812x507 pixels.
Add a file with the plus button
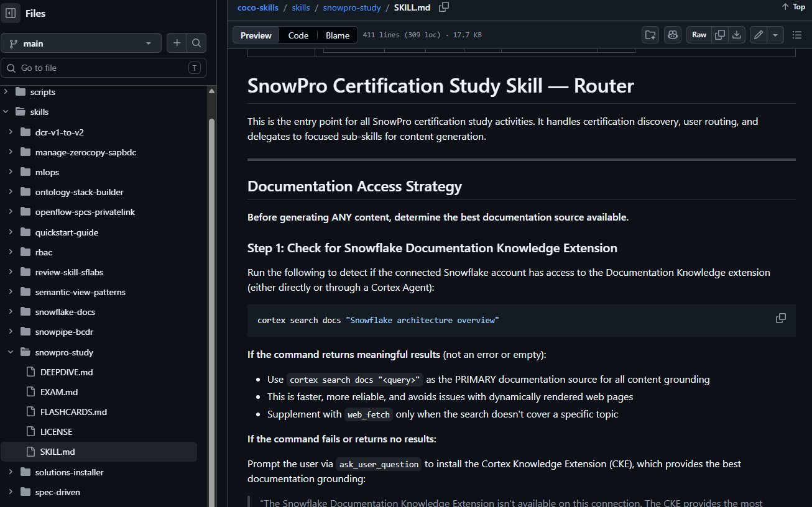click(x=177, y=43)
